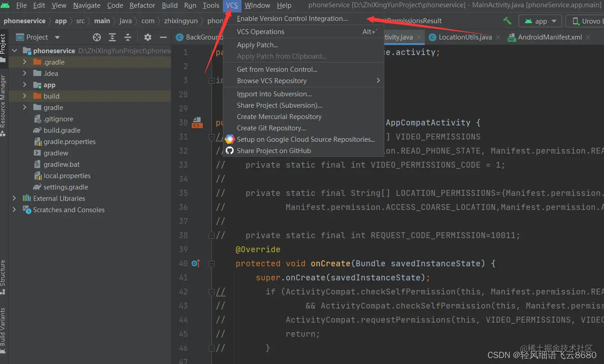
Task: Click the Make Project hammer icon
Action: point(507,21)
